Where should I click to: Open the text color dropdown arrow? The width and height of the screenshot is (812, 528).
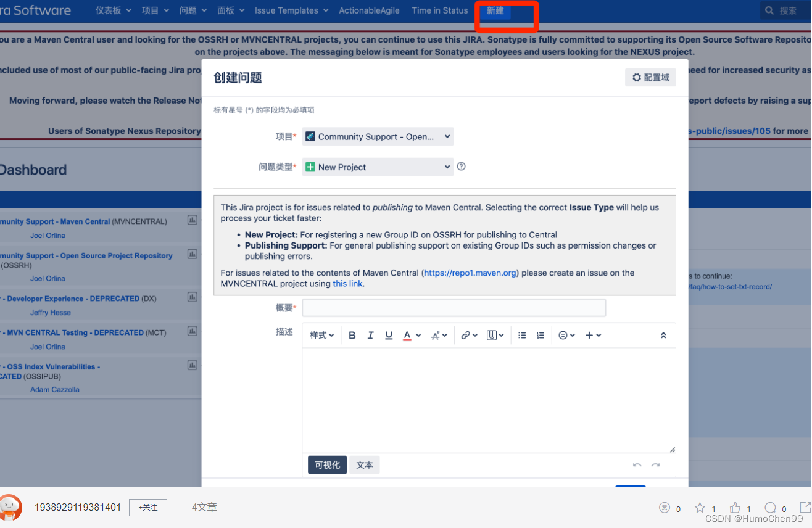[x=418, y=336]
